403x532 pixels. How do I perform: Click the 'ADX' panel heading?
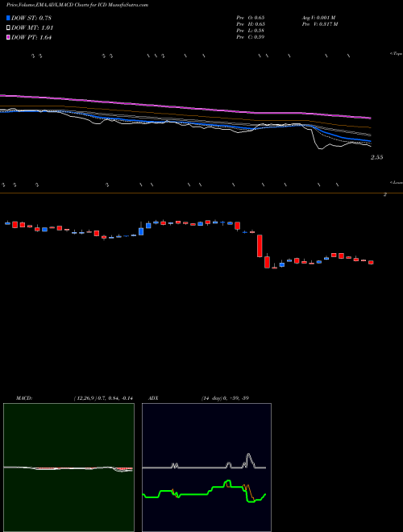tap(153, 398)
